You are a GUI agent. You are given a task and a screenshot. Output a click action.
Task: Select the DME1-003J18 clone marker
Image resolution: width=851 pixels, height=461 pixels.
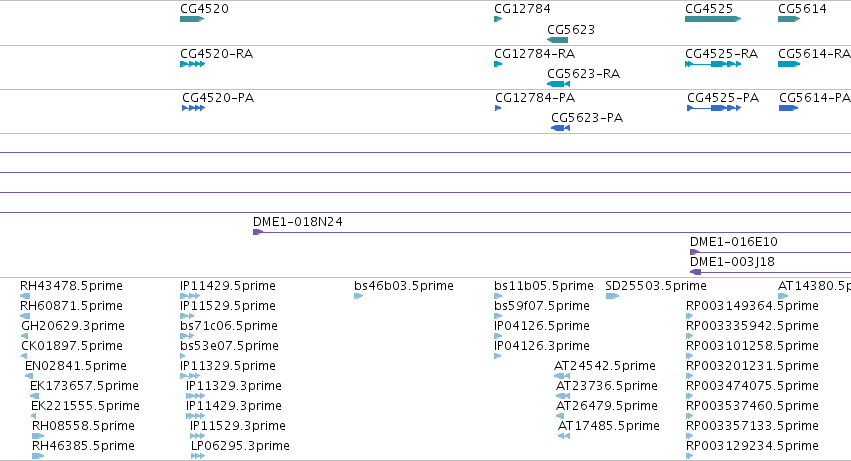coord(696,272)
